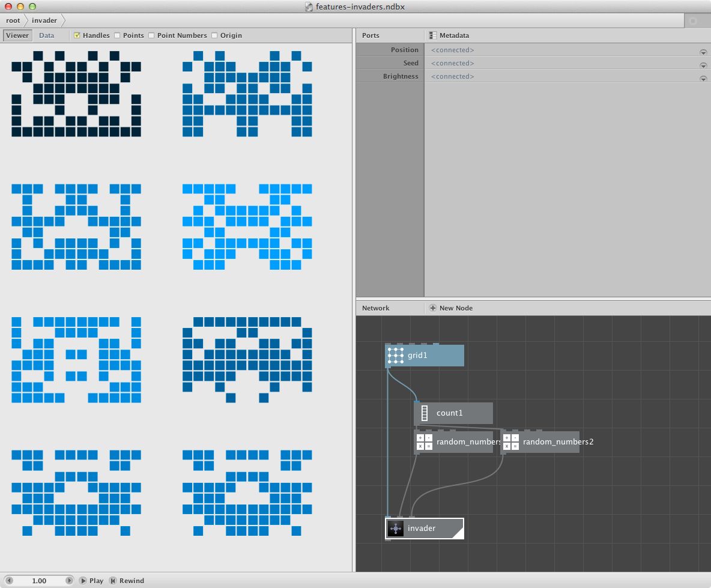This screenshot has width=711, height=588.
Task: Select the random_numbers2 node icon
Action: (x=510, y=442)
